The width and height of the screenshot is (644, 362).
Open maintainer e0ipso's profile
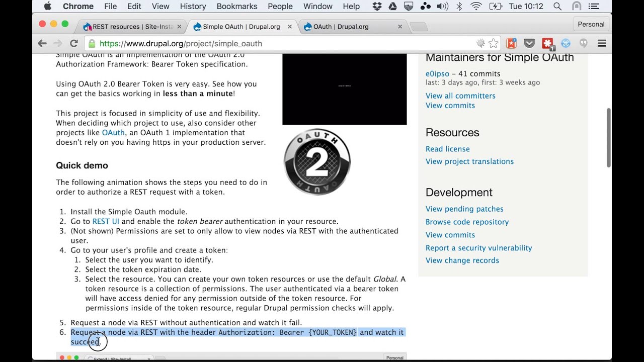(437, 73)
